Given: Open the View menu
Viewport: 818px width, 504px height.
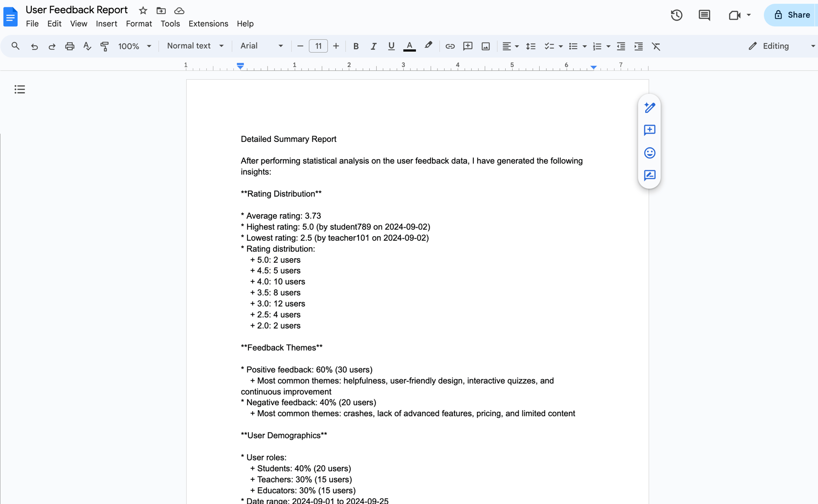Looking at the screenshot, I should click(x=78, y=24).
